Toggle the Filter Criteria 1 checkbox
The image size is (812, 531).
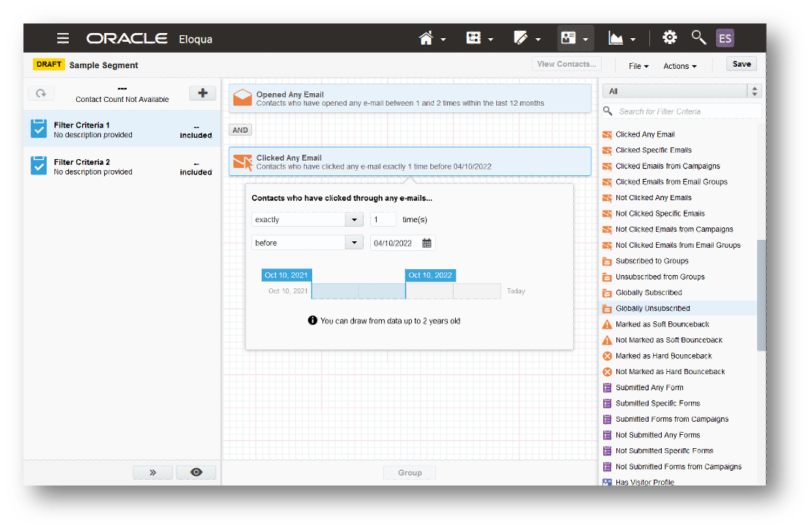[x=40, y=129]
